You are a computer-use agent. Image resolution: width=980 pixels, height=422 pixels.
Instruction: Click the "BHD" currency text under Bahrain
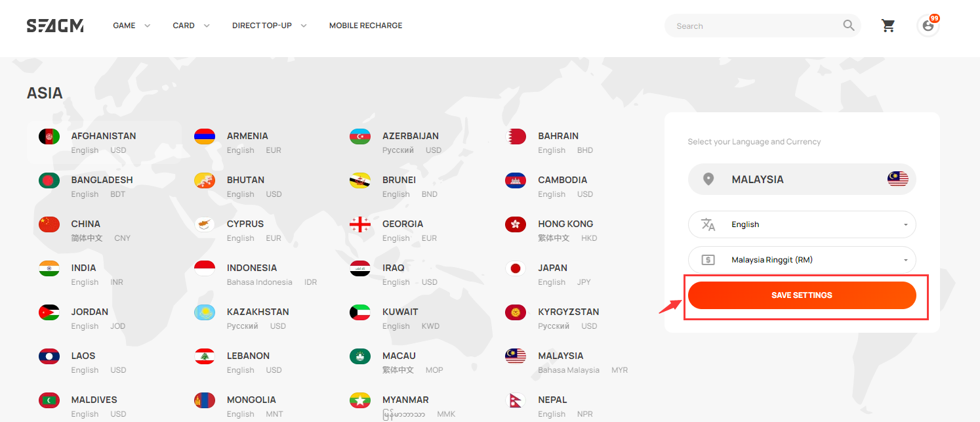585,150
